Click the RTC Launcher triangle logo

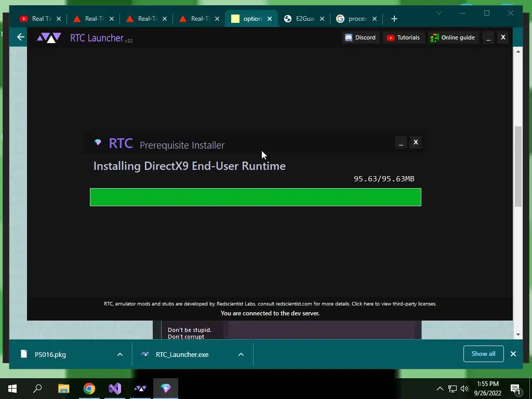click(49, 37)
